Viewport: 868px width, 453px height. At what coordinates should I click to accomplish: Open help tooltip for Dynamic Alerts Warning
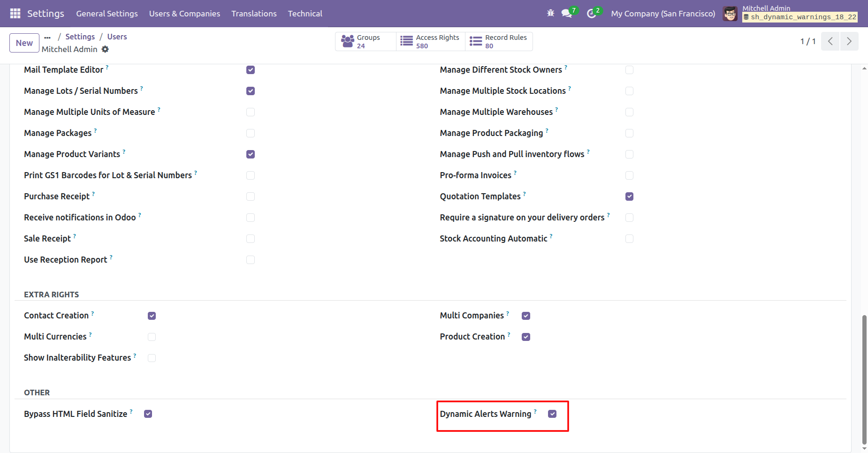[535, 411]
